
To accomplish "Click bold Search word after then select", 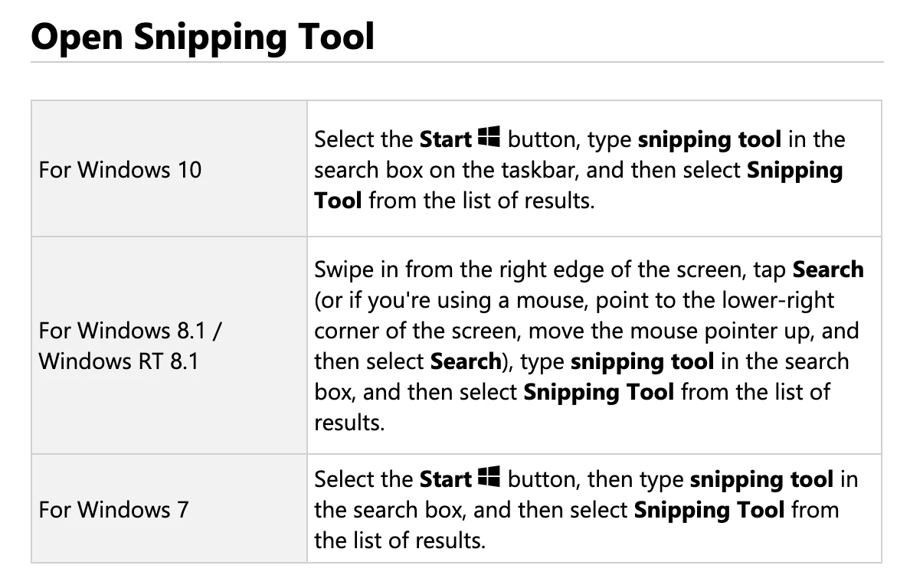I will pyautogui.click(x=466, y=361).
